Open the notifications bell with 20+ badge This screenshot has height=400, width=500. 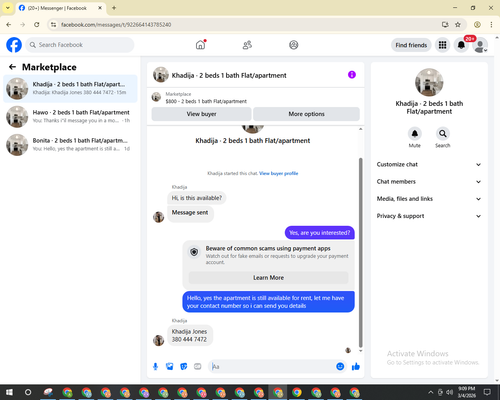pyautogui.click(x=461, y=45)
